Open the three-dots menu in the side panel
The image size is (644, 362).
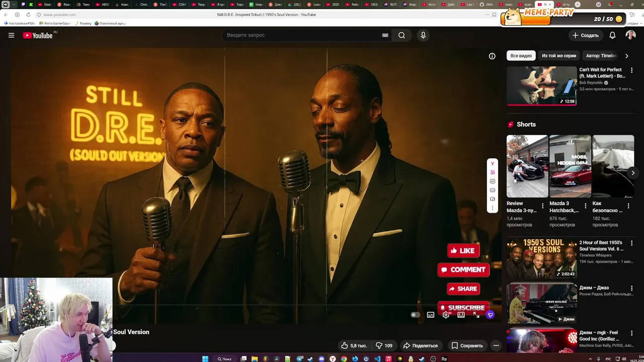point(492,208)
